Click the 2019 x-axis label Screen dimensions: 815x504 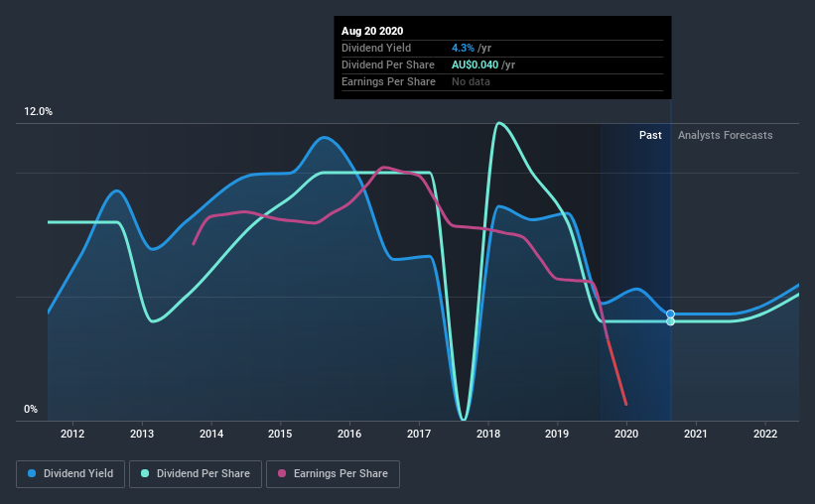pyautogui.click(x=557, y=434)
